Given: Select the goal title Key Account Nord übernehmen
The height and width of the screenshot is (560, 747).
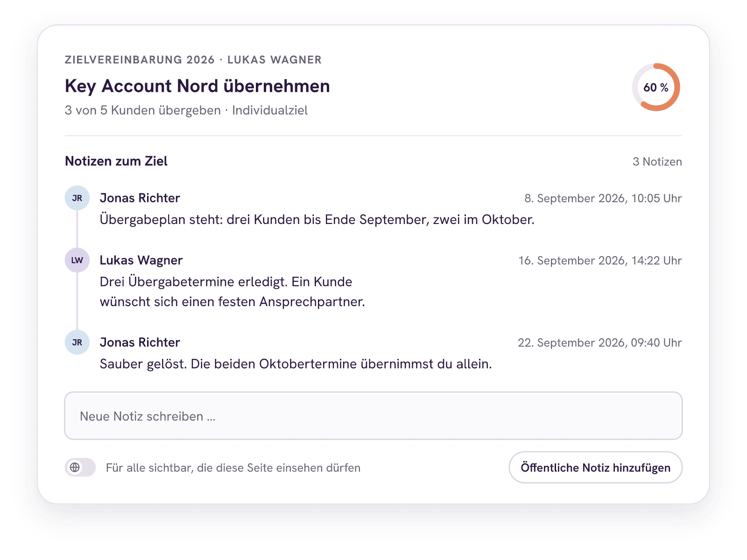Looking at the screenshot, I should pos(197,86).
